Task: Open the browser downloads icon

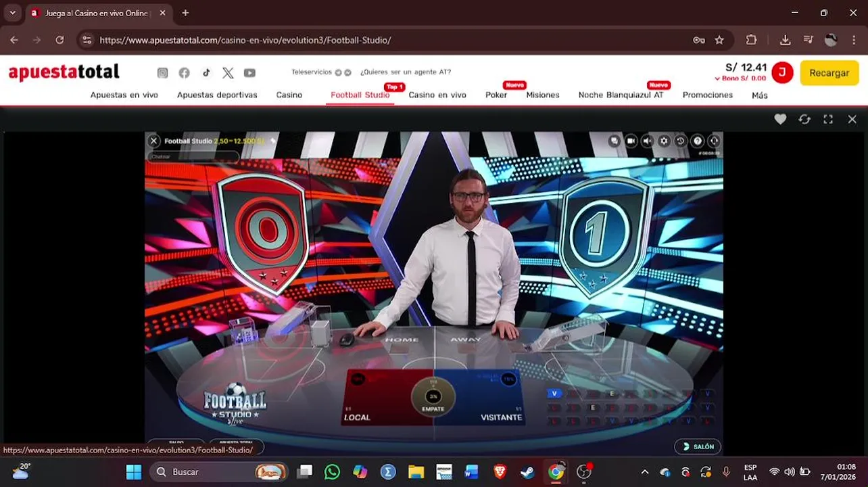Action: [785, 40]
